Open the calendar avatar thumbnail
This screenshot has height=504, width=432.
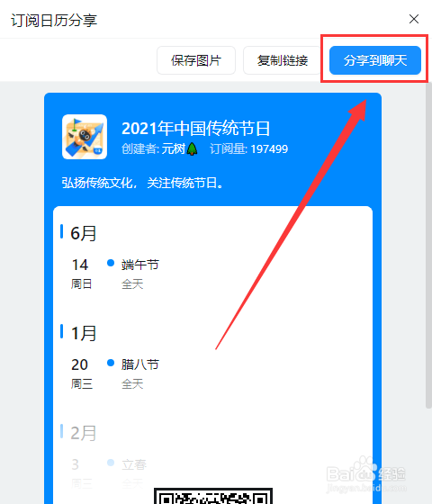coord(85,137)
